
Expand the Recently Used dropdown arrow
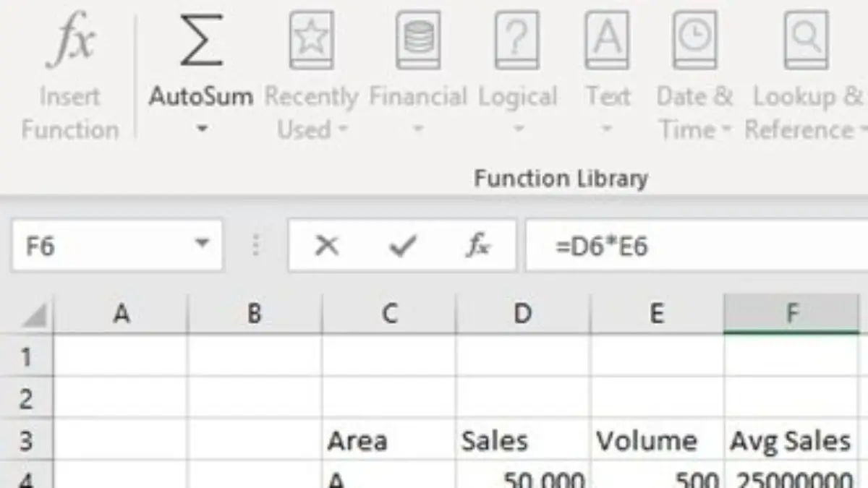[343, 130]
